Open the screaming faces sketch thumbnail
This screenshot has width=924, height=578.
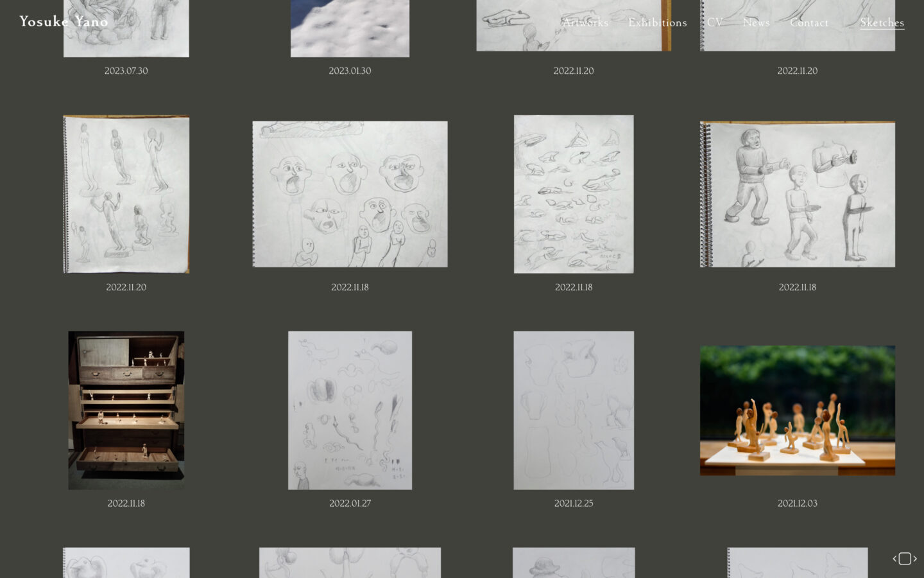[350, 194]
